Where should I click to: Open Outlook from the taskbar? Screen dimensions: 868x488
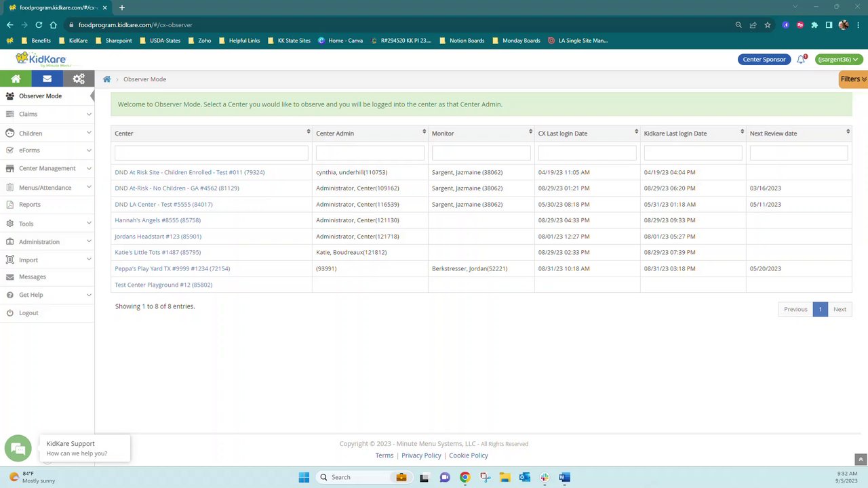[x=524, y=477]
